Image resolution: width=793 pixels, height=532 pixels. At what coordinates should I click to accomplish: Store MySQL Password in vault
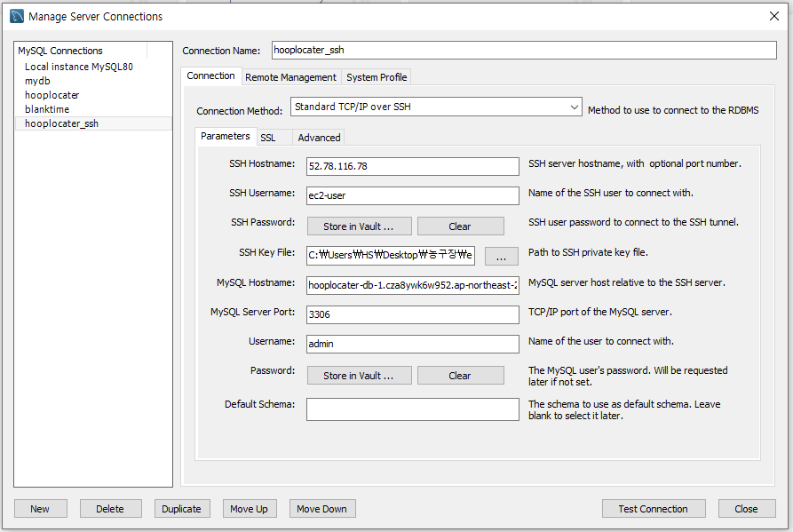[x=359, y=376]
